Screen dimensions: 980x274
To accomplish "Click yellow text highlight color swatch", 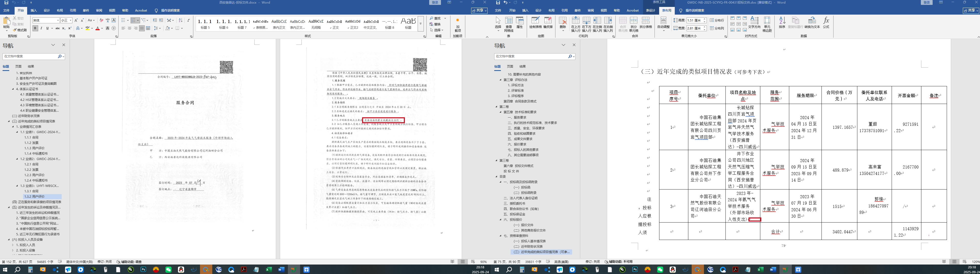I will 88,28.
